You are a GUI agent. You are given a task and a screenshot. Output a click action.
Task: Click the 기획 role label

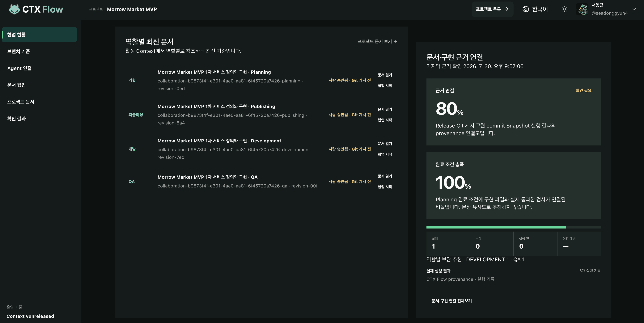pos(132,80)
